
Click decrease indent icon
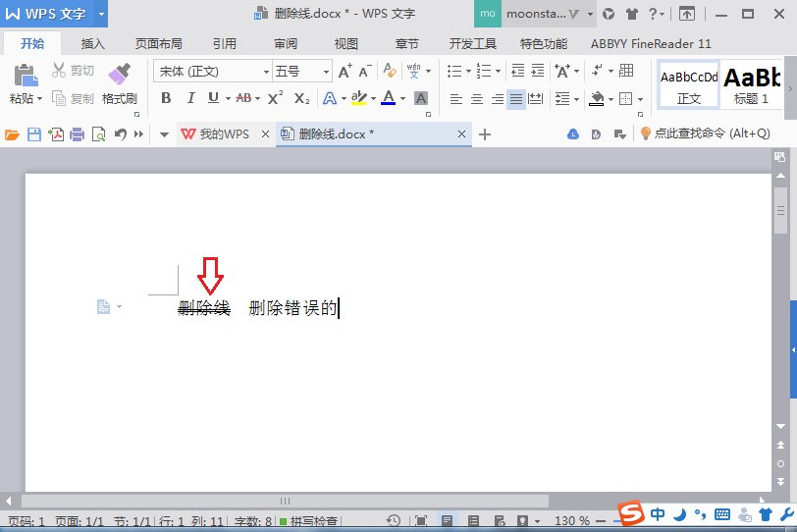(517, 71)
